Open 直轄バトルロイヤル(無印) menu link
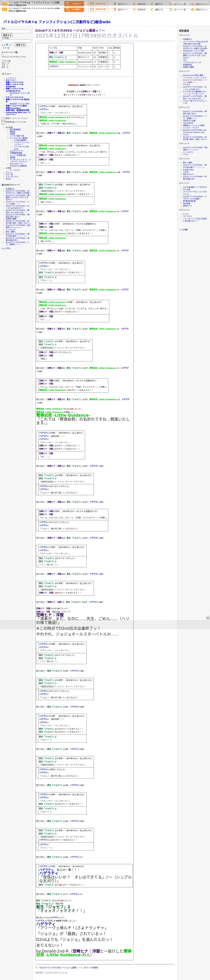 16,106
